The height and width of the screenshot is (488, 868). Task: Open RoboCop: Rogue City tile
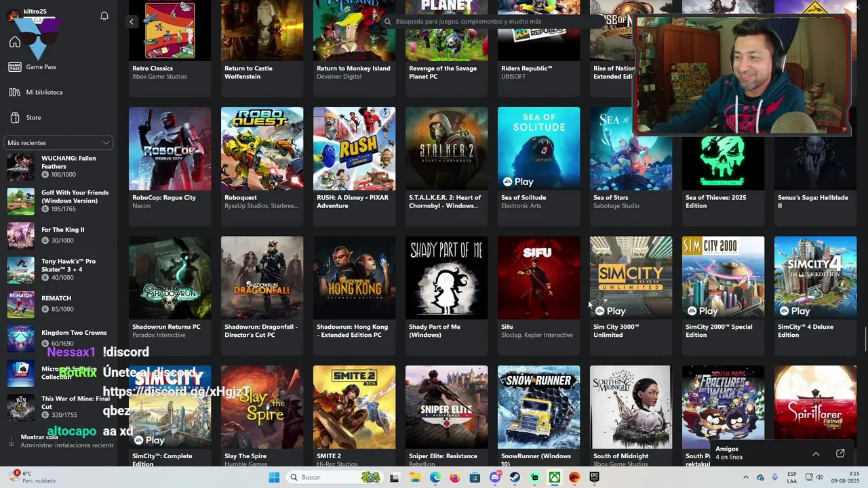click(170, 166)
